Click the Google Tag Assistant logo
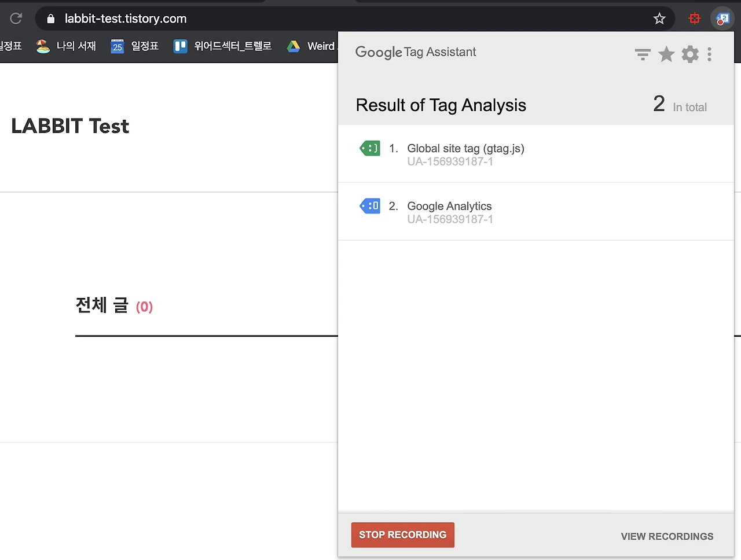Image resolution: width=741 pixels, height=560 pixels. point(416,52)
